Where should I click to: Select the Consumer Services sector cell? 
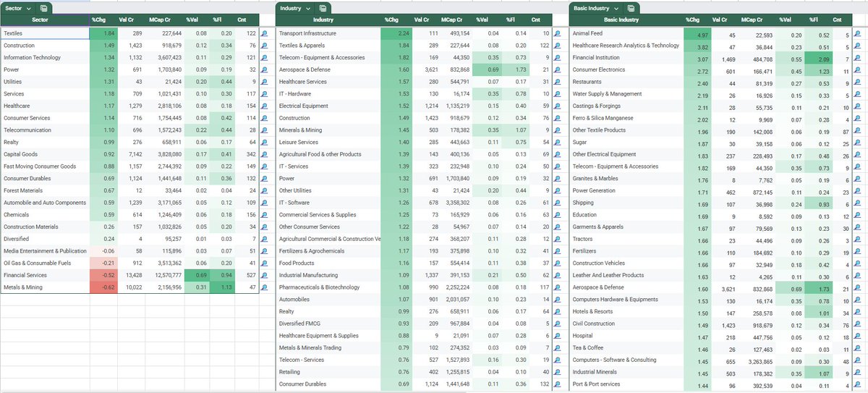tap(46, 118)
